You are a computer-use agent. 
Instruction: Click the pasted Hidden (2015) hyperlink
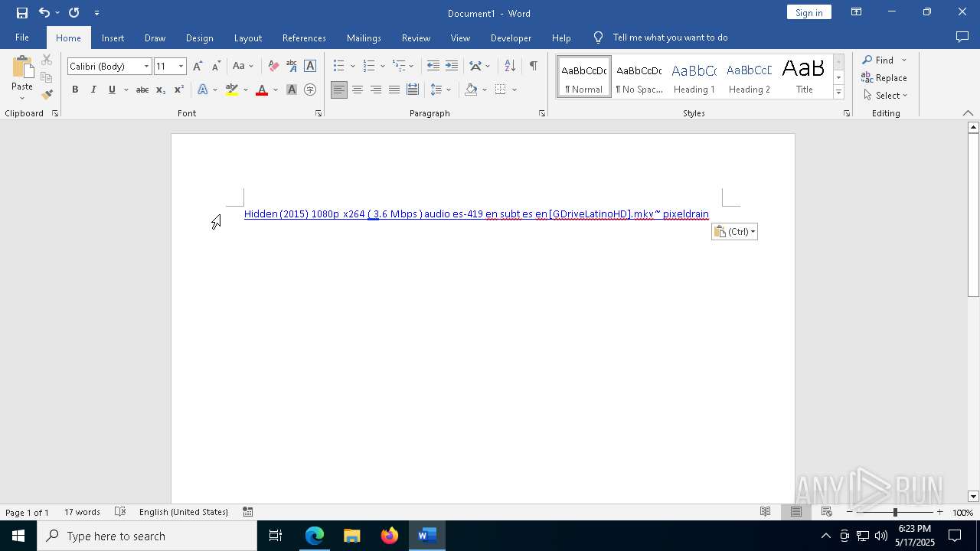point(476,214)
